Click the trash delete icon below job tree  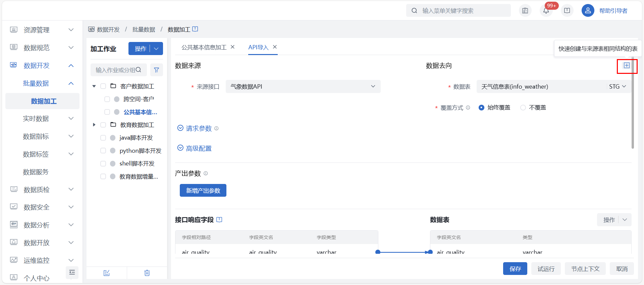tap(147, 273)
